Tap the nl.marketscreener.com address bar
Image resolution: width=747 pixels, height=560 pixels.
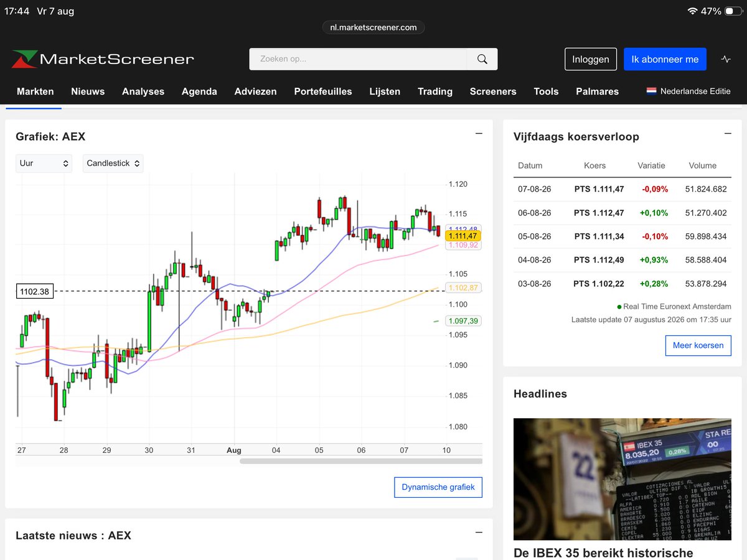374,27
